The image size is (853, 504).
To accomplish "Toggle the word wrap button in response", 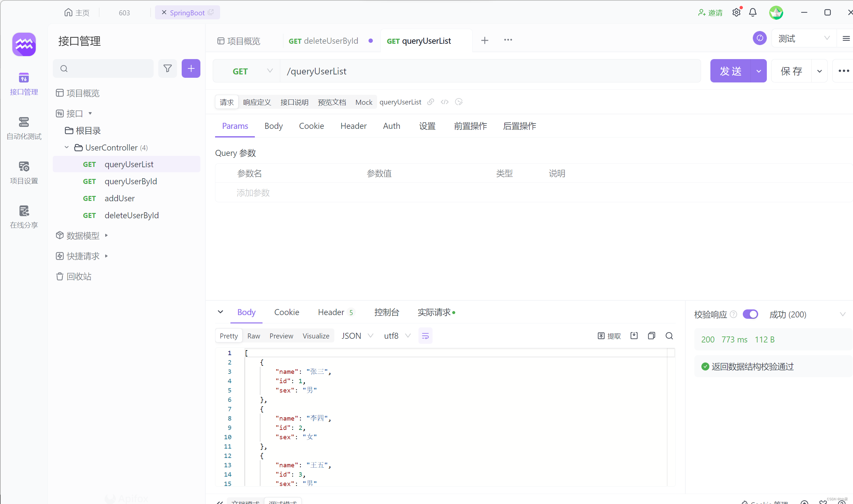I will 425,336.
